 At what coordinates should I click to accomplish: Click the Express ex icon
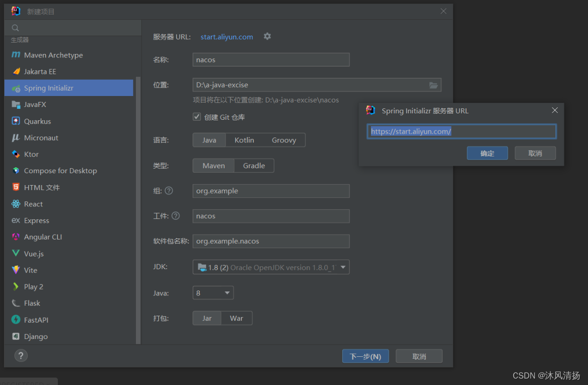click(16, 220)
